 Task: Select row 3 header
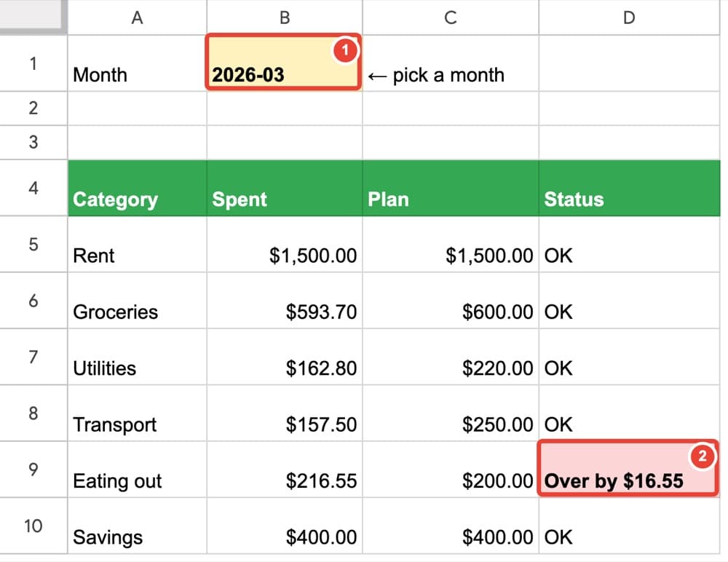click(x=33, y=142)
